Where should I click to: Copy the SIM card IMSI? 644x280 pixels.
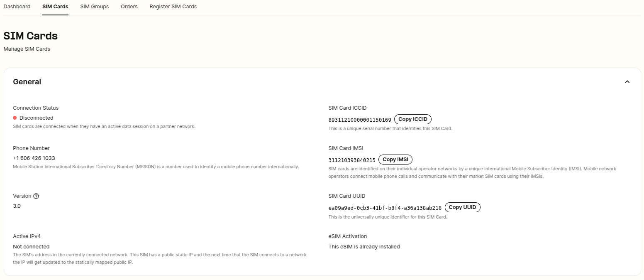pos(395,160)
